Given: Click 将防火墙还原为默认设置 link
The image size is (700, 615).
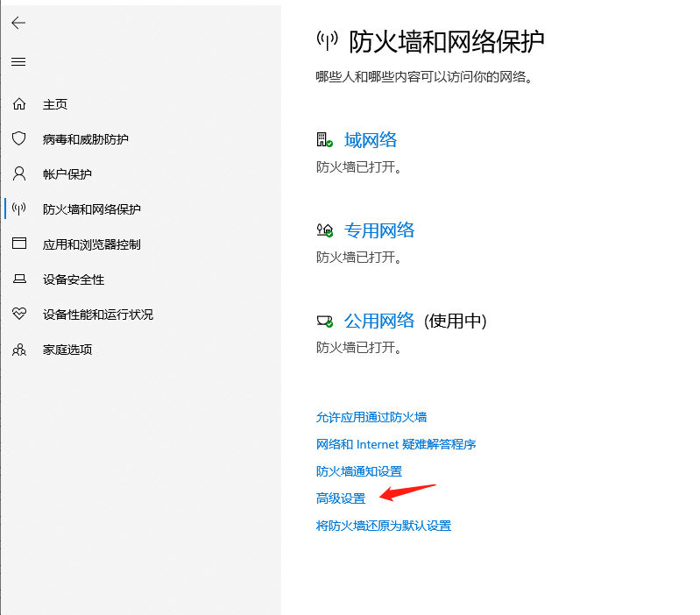Looking at the screenshot, I should click(x=384, y=526).
